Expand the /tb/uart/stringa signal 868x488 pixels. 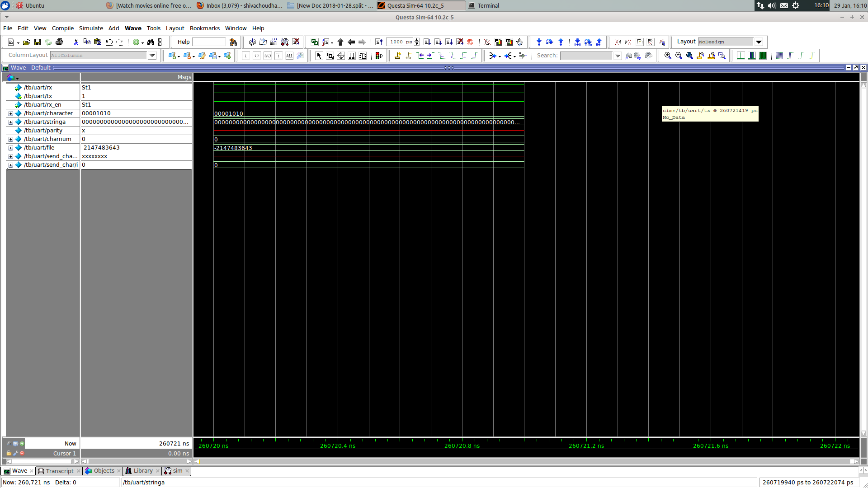tap(10, 122)
